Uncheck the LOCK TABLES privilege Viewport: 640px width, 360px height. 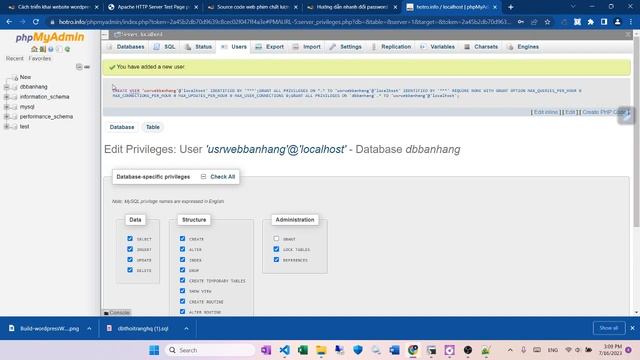[x=276, y=249]
